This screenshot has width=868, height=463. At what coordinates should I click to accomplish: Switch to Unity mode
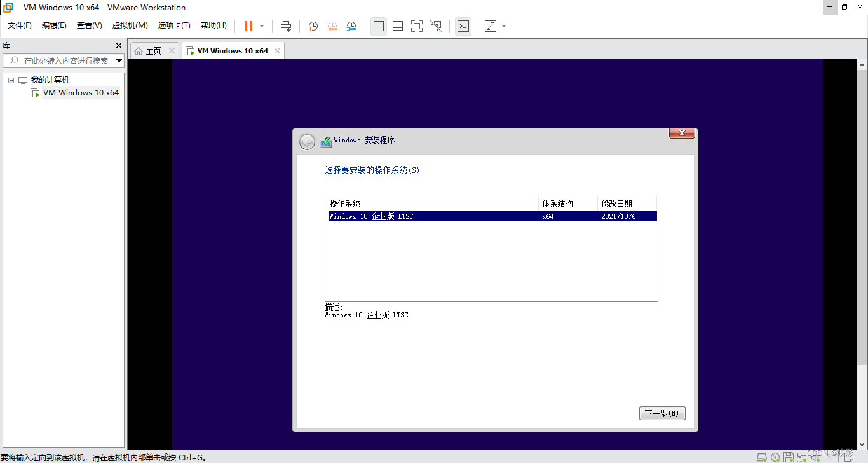point(436,26)
